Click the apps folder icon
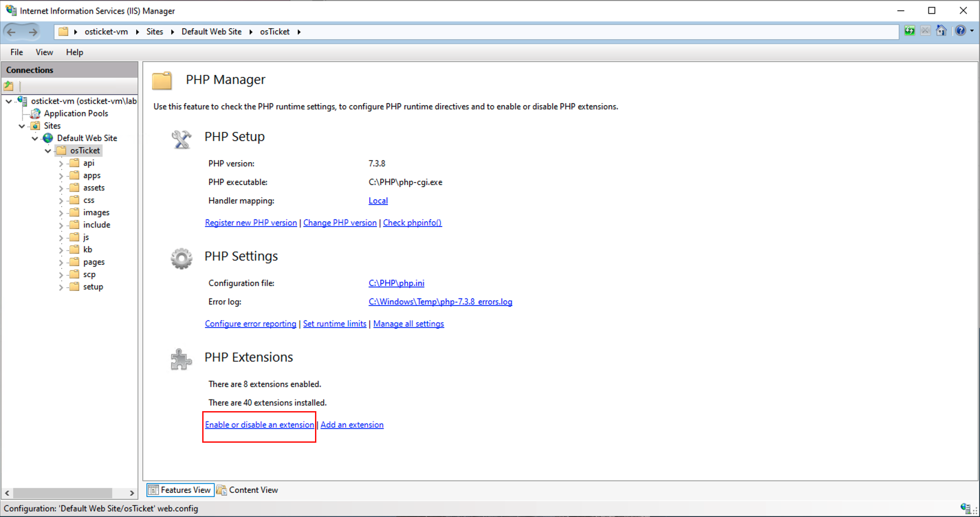980x517 pixels. click(x=74, y=175)
